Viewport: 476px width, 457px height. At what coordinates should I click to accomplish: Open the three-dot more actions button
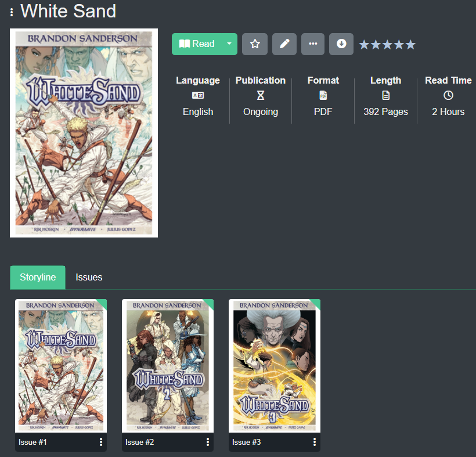tap(313, 44)
